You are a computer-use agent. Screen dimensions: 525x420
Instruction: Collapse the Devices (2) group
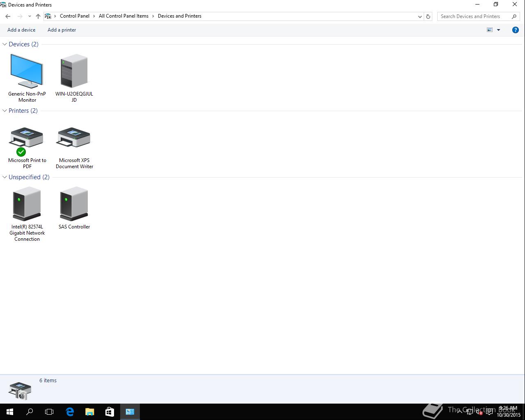pos(5,44)
